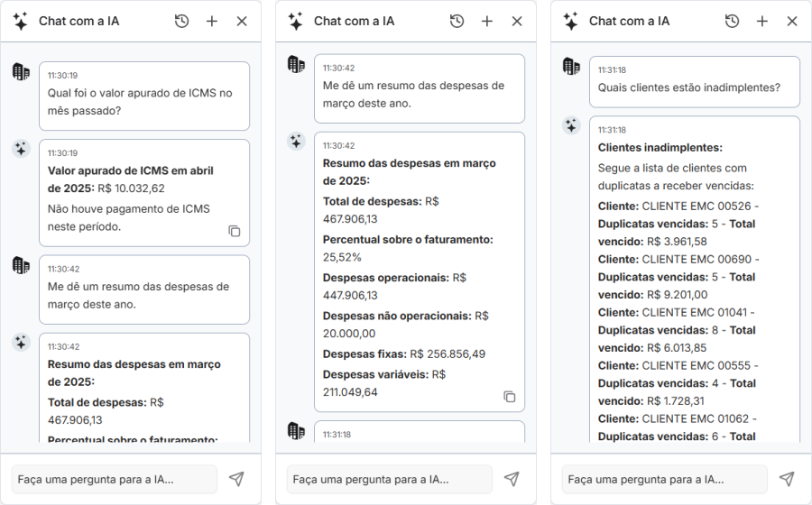Focus the question input in left panel
The width and height of the screenshot is (812, 505).
(115, 479)
